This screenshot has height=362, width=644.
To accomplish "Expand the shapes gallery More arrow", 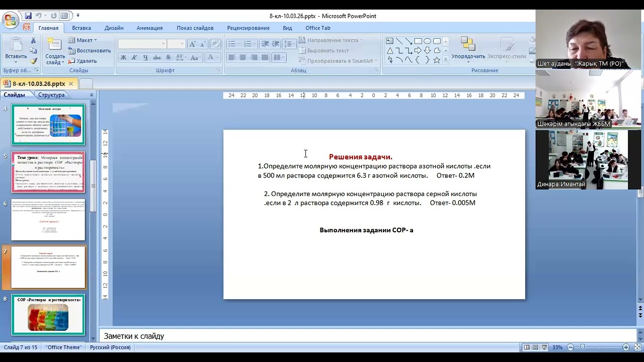I will (445, 60).
